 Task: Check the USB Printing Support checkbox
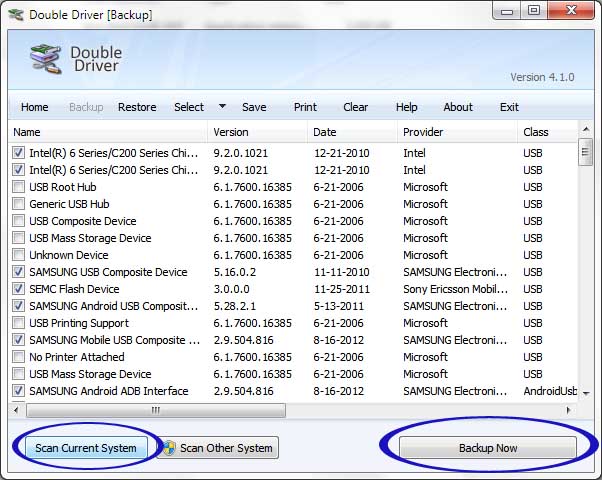18,323
